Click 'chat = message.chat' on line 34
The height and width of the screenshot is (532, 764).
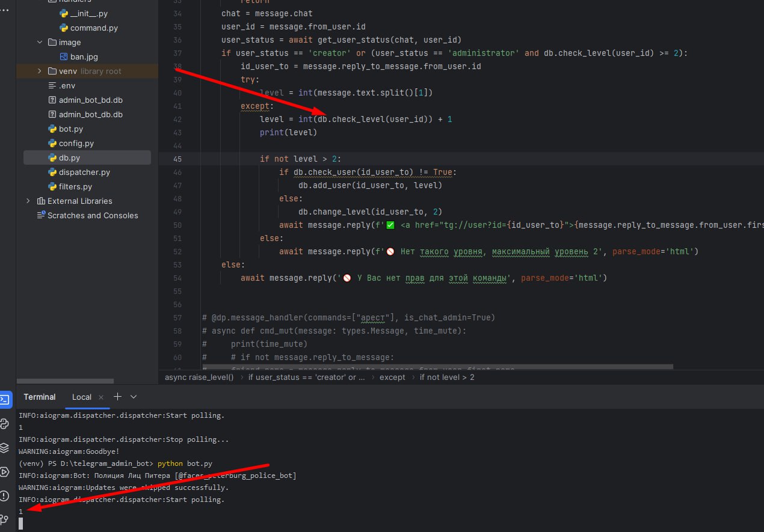pyautogui.click(x=267, y=13)
